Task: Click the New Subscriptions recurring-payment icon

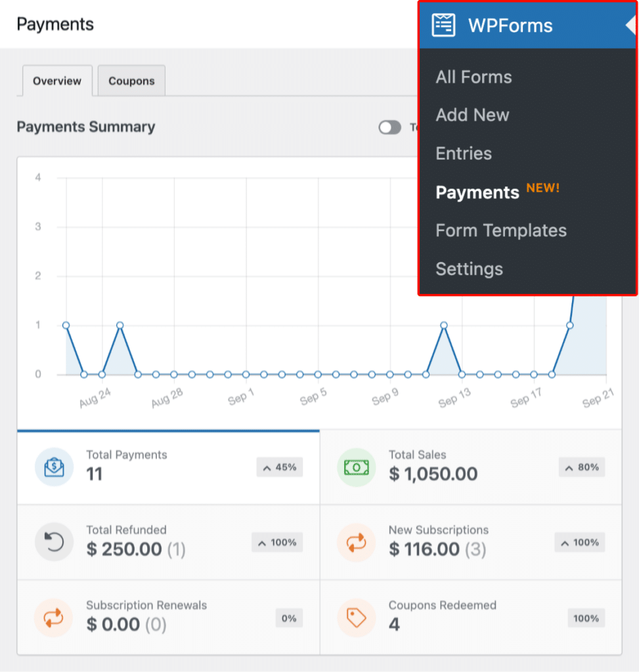Action: click(356, 543)
